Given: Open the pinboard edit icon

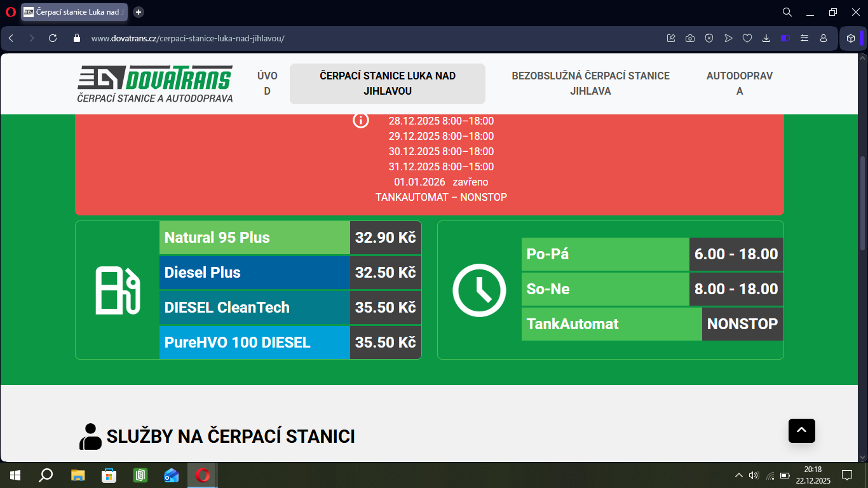Looking at the screenshot, I should click(671, 38).
